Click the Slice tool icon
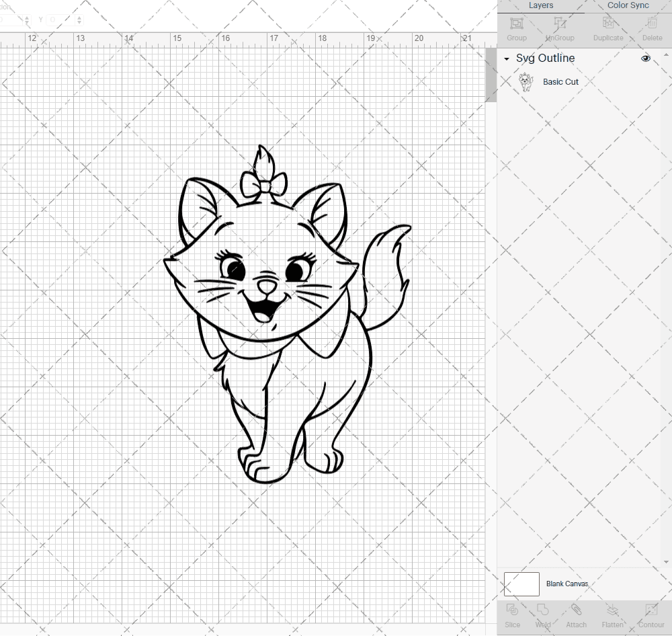Image resolution: width=672 pixels, height=636 pixels. (x=512, y=609)
